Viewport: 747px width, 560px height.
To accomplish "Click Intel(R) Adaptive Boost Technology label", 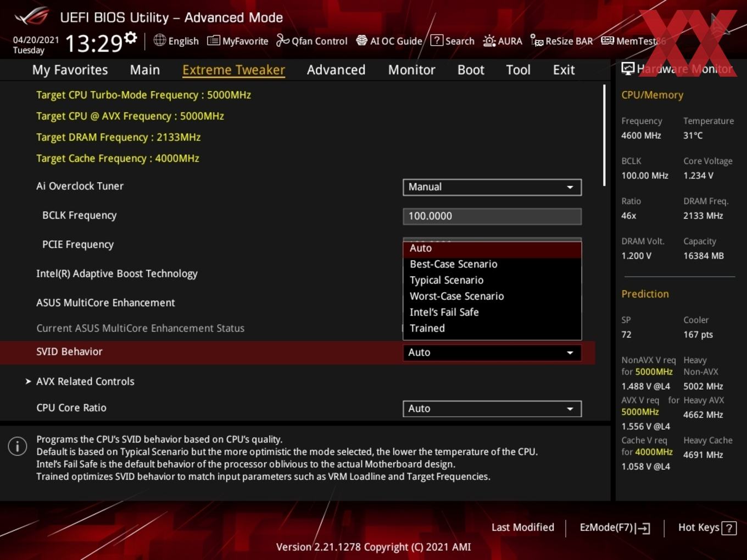I will [x=117, y=273].
